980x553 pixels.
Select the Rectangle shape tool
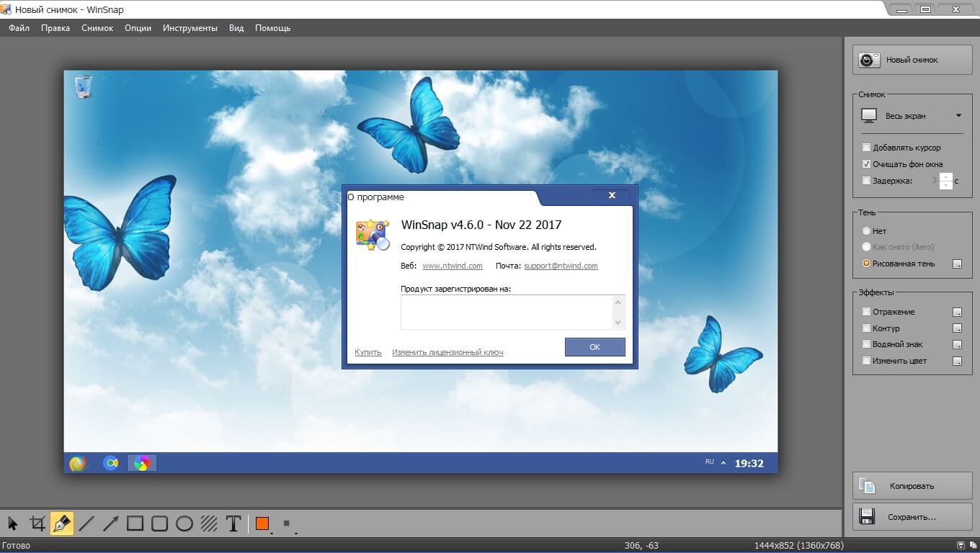(x=135, y=523)
